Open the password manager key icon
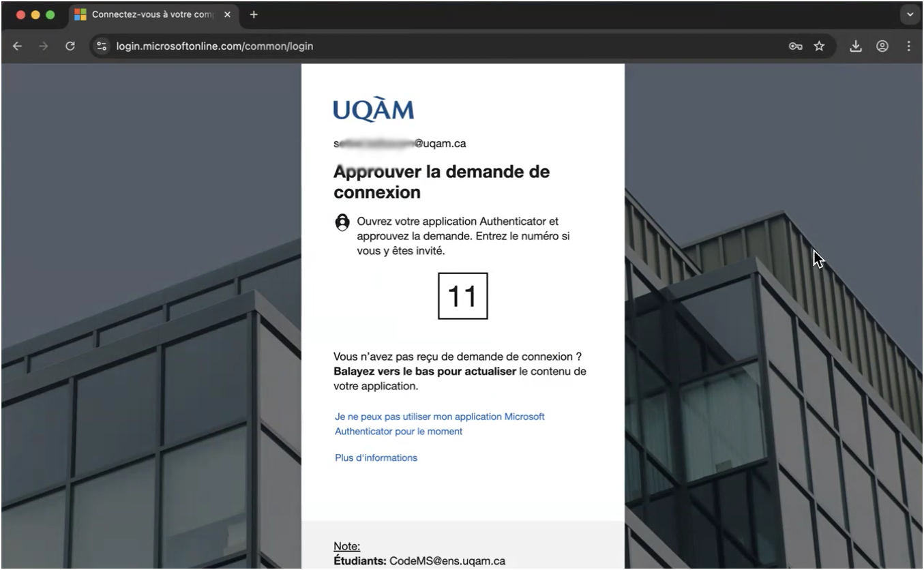Screen dimensions: 924x570 click(795, 46)
